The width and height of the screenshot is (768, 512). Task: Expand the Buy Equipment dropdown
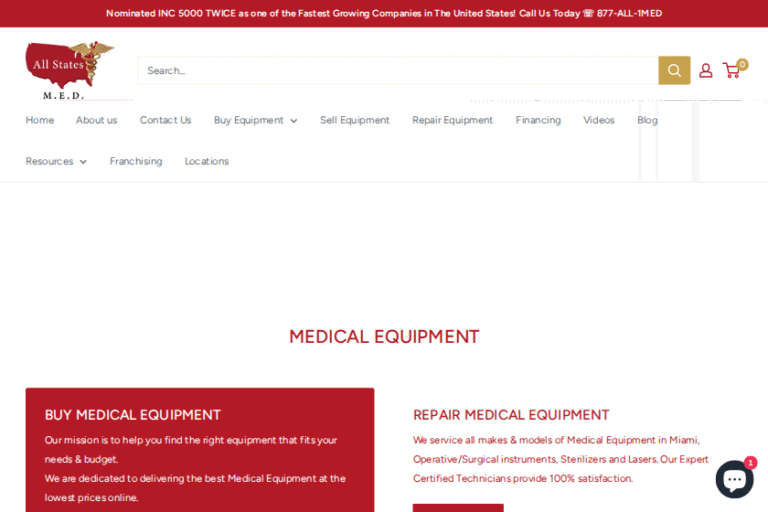point(255,120)
